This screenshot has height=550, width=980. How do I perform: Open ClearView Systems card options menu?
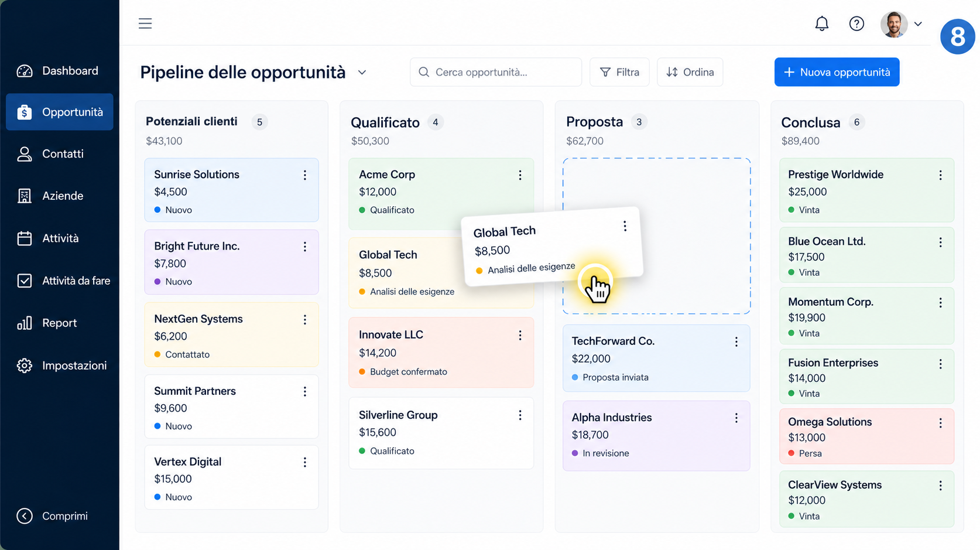pos(941,486)
